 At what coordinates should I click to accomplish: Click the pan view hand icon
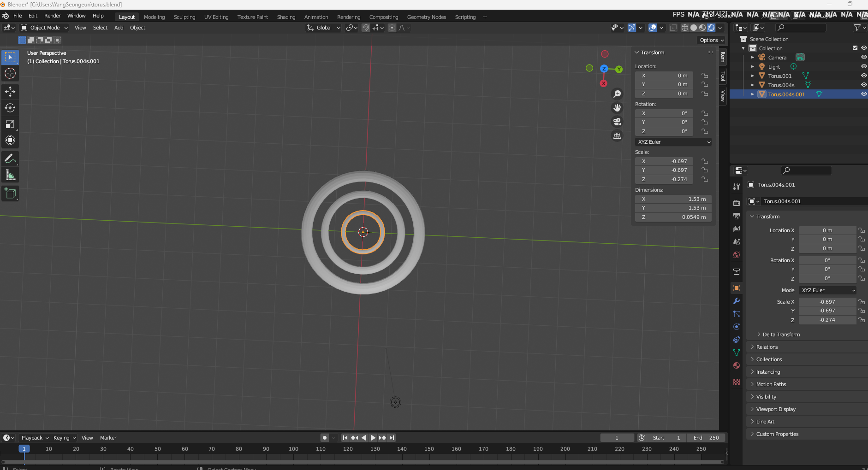[617, 108]
